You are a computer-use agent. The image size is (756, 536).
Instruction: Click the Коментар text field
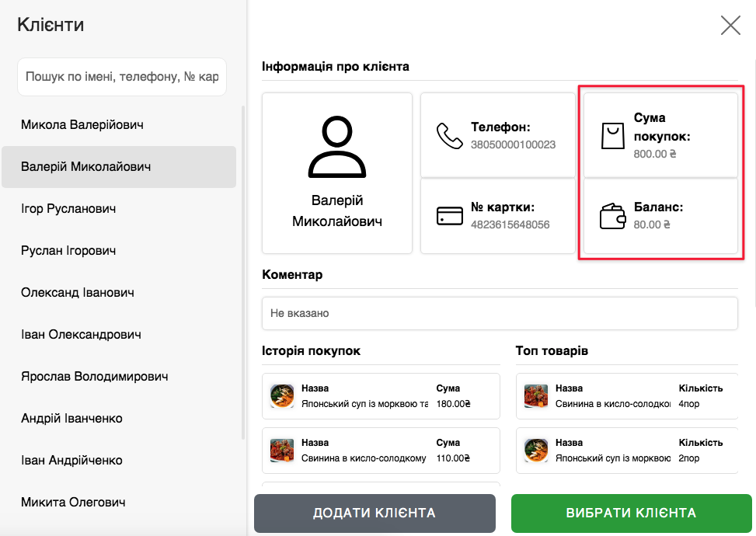click(x=500, y=313)
